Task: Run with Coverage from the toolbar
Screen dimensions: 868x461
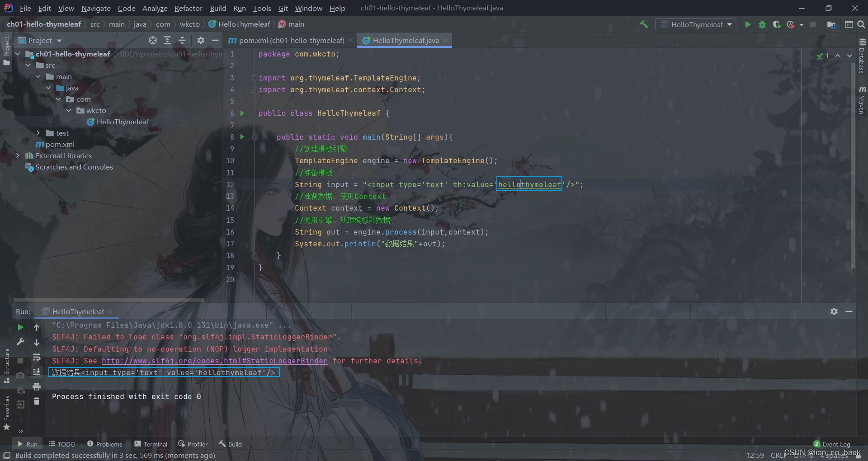Action: pyautogui.click(x=777, y=24)
